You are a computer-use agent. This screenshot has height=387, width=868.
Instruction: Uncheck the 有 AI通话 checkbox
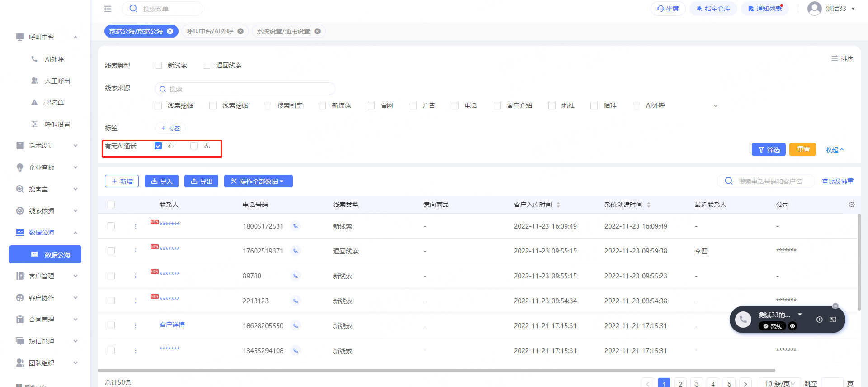click(158, 146)
